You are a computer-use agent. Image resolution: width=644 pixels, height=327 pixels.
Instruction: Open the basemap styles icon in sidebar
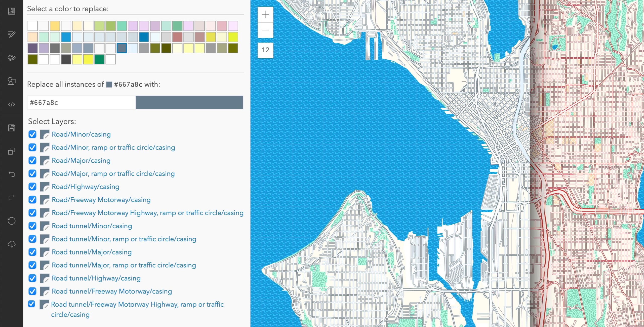point(12,11)
